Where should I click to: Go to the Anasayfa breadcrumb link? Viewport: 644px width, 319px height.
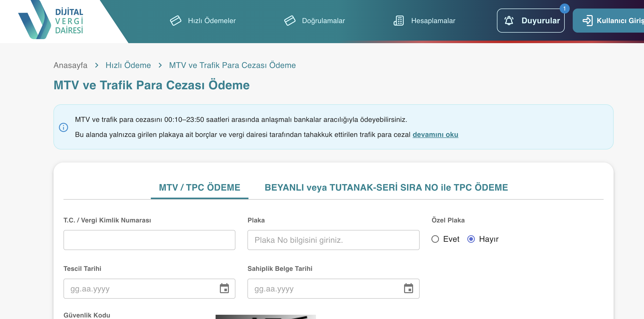(71, 65)
